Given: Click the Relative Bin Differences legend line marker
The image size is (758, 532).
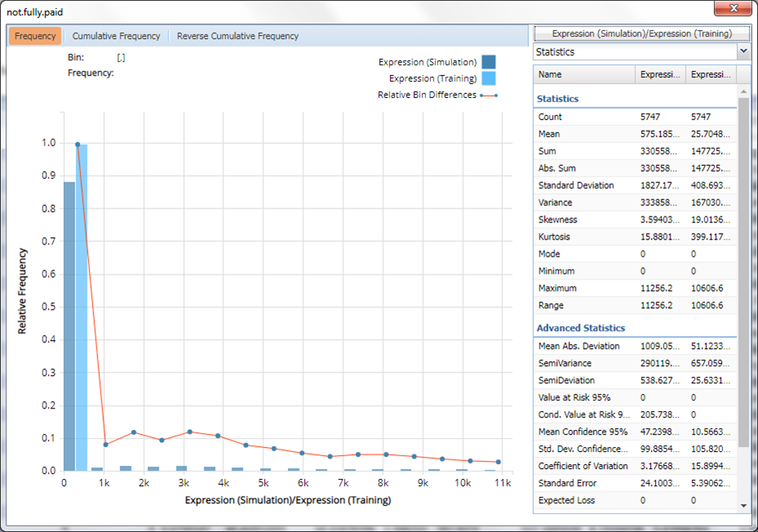Looking at the screenshot, I should click(489, 96).
